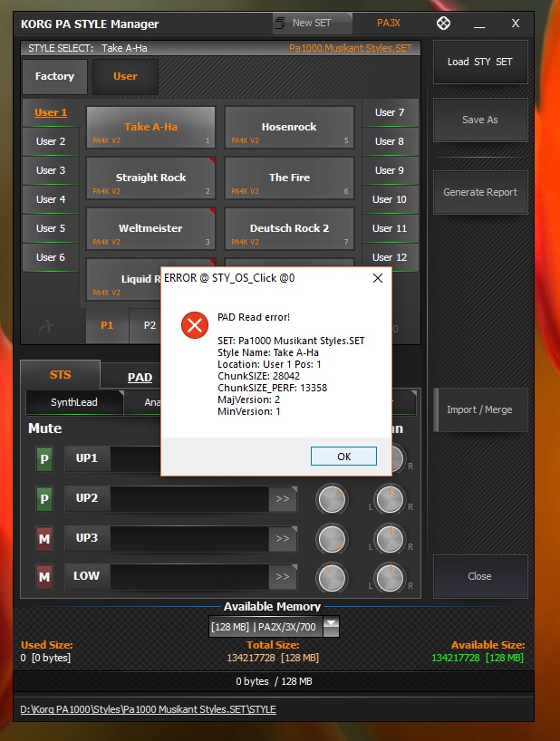Select the SynthLead STS slot
The height and width of the screenshot is (741, 560).
click(74, 402)
